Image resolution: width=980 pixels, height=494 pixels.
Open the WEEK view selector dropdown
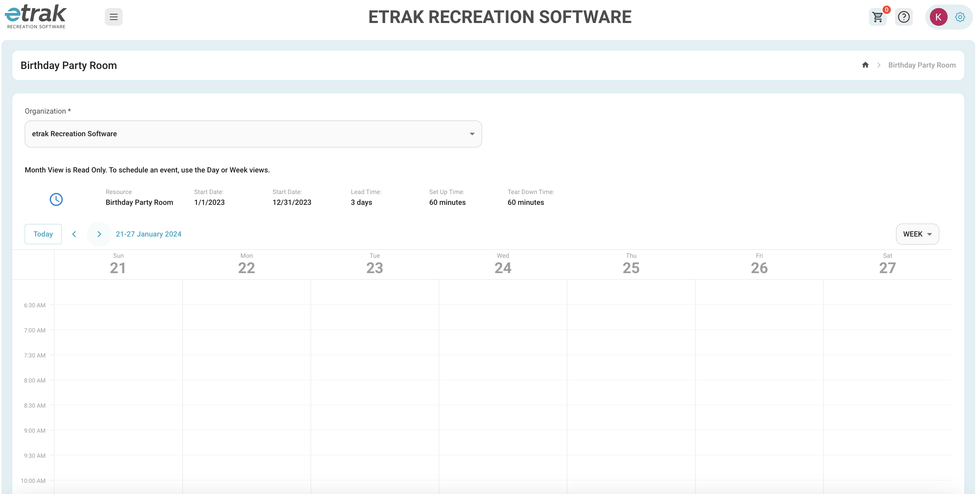[917, 234]
